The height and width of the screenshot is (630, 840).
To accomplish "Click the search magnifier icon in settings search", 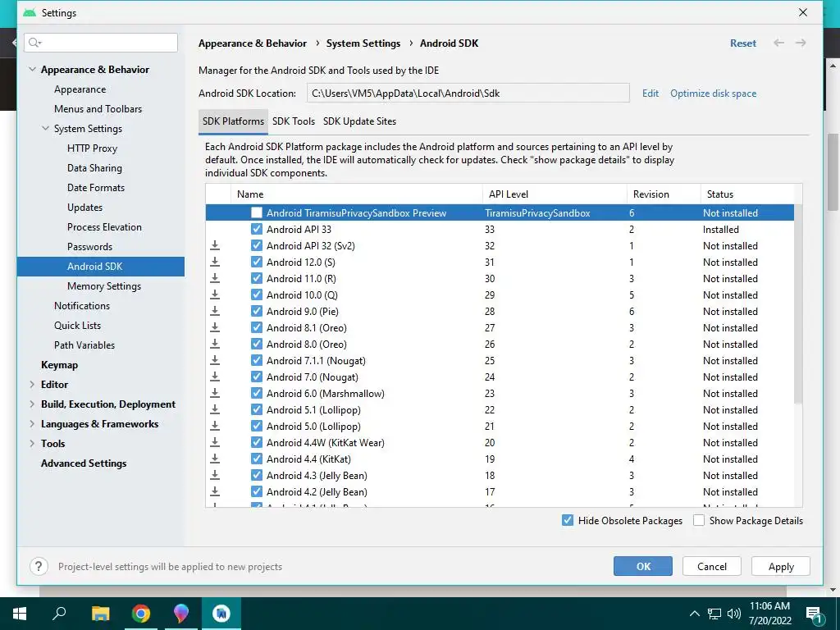I will coord(34,43).
